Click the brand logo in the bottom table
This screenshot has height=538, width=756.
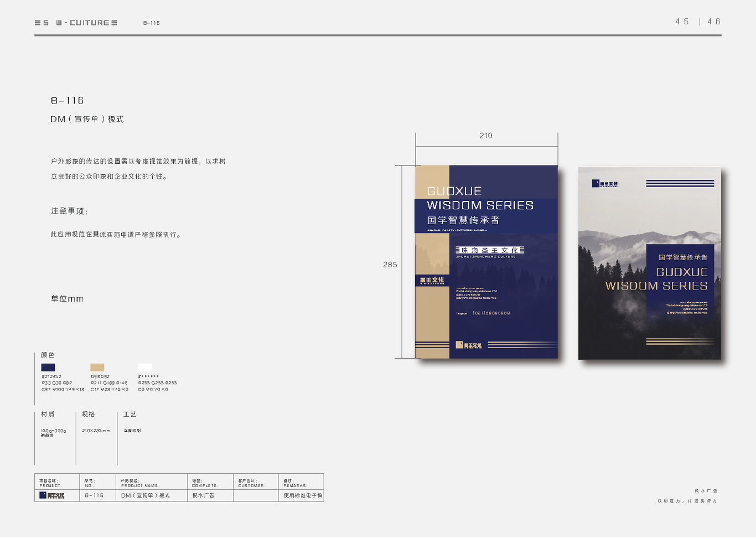pos(52,495)
